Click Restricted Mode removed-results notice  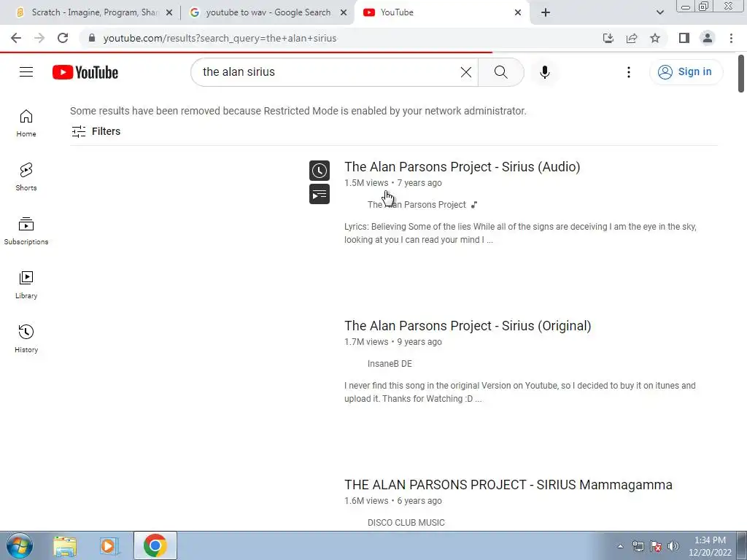[298, 111]
